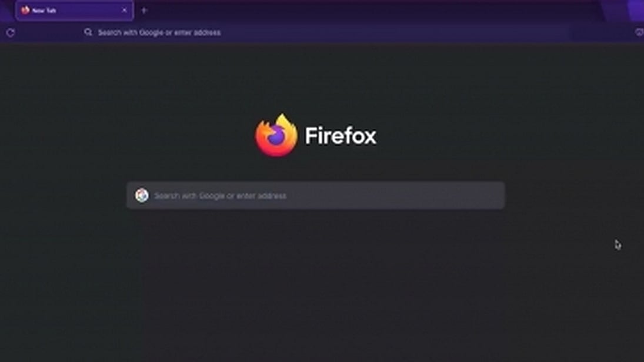Focus the address bar search field
Viewport: 644px width, 362px height.
pos(325,32)
